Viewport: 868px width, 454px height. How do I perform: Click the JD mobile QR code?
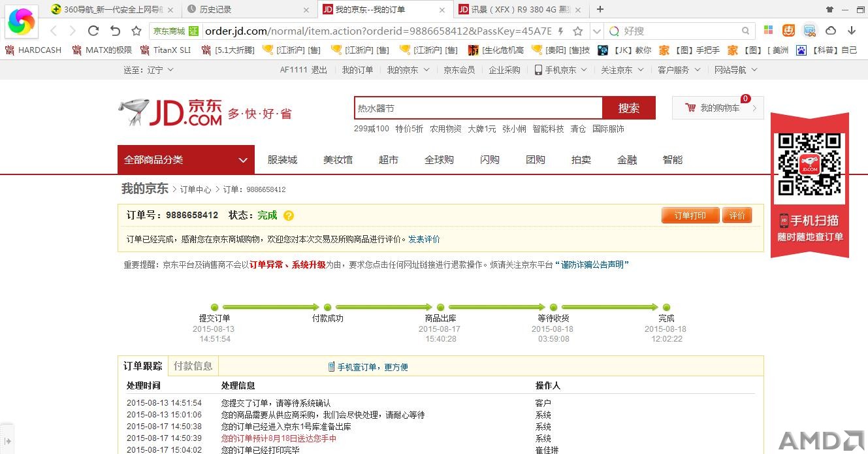(810, 164)
